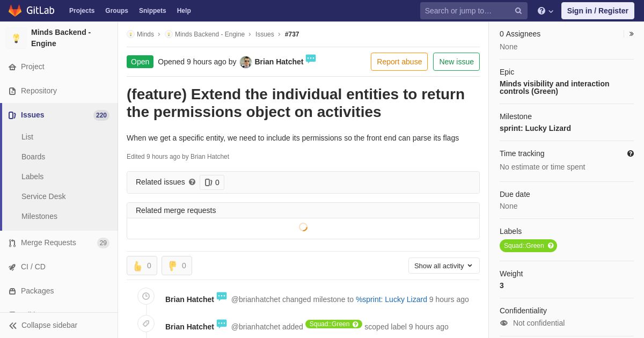Click the Search or jump to field
644x338 pixels.
[466, 11]
